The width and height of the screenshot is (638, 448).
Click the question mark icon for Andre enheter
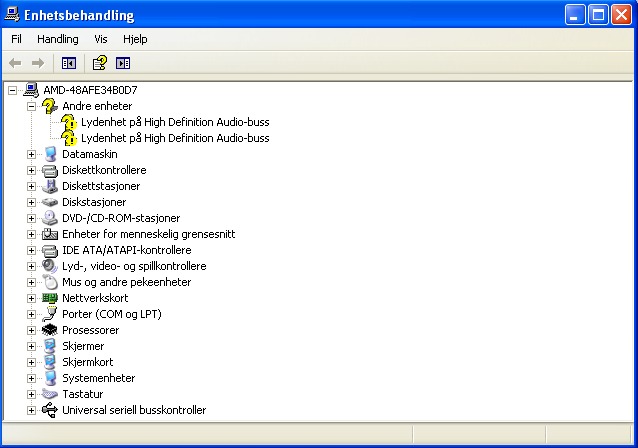coord(50,106)
